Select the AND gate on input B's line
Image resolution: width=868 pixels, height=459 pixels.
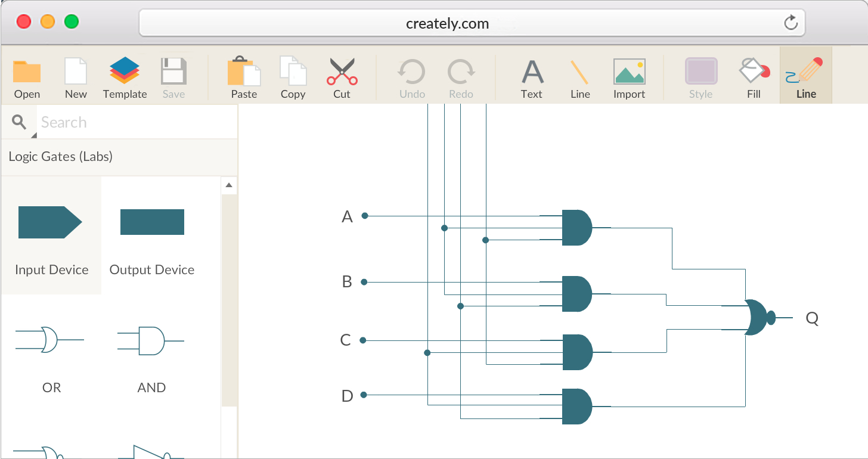576,293
